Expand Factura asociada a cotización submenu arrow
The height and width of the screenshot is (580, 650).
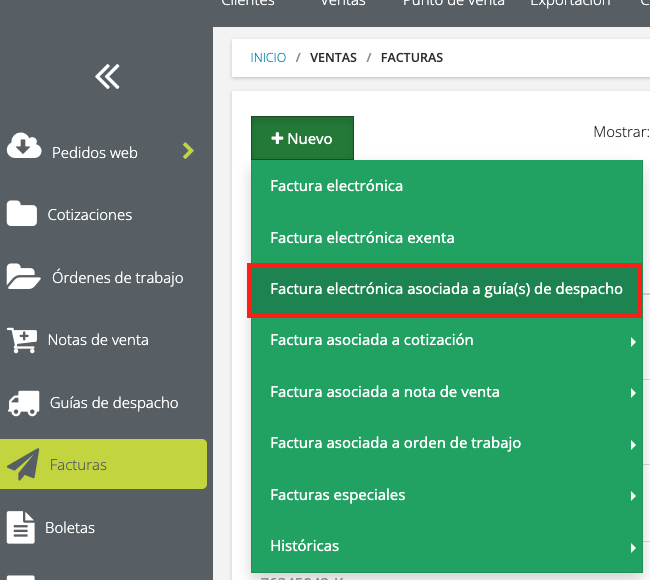(633, 342)
